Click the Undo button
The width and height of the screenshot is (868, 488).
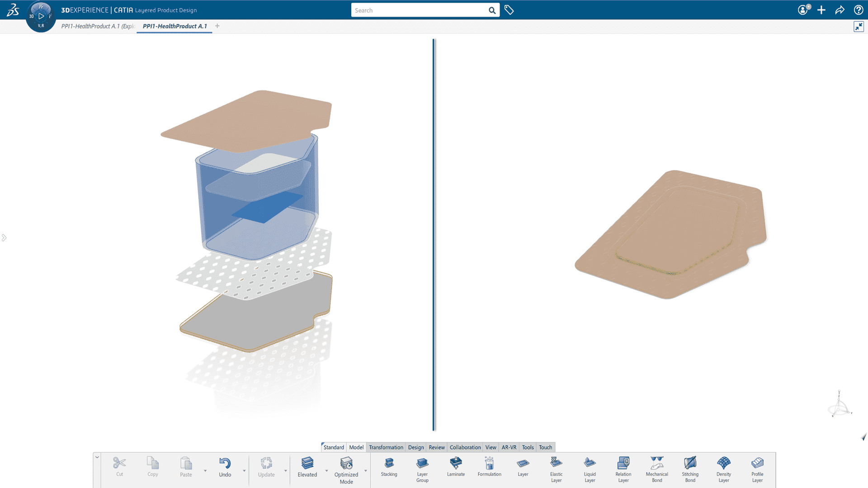225,467
